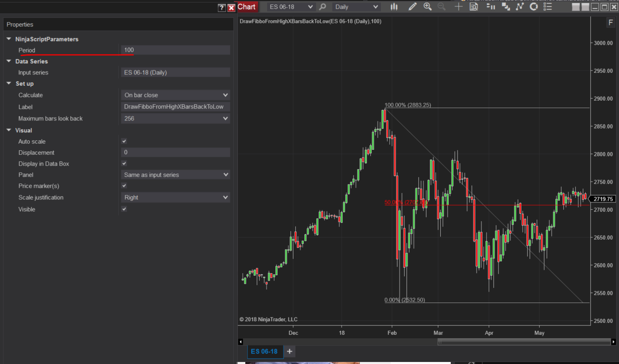Toggle the Display in Data Box checkbox
This screenshot has width=619, height=364.
coord(124,163)
